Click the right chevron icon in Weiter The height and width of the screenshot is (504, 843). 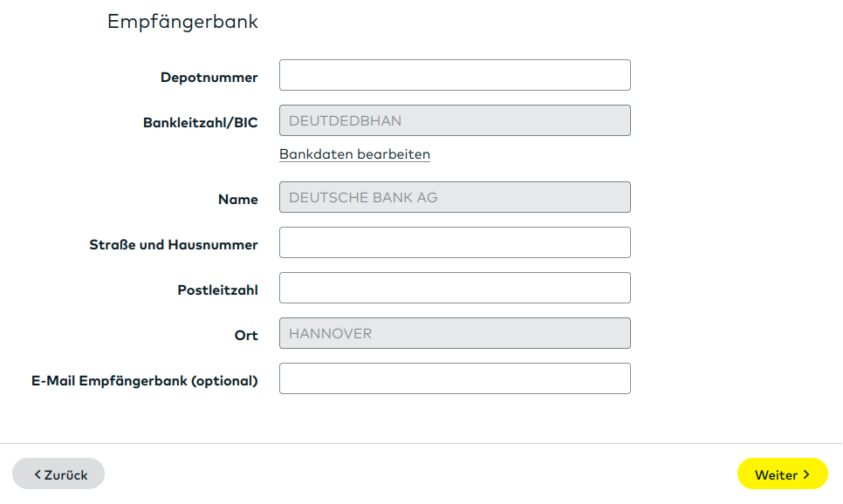click(x=806, y=474)
